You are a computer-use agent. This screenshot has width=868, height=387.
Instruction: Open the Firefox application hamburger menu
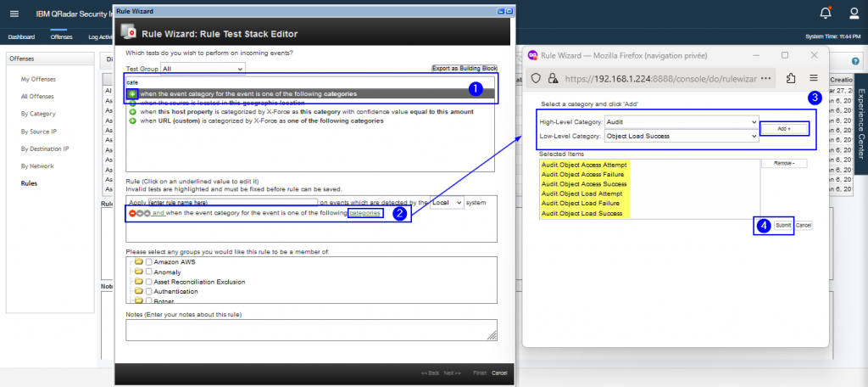tap(813, 79)
